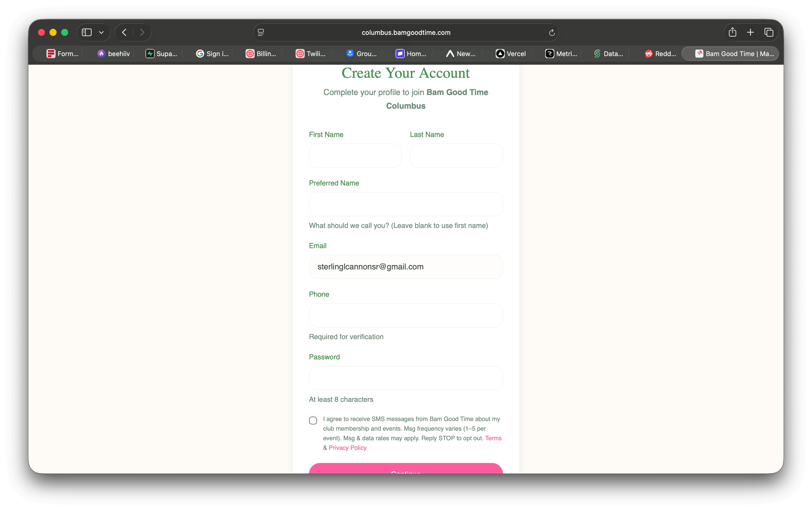The height and width of the screenshot is (511, 812).
Task: Focus the First Name field
Action: click(355, 155)
